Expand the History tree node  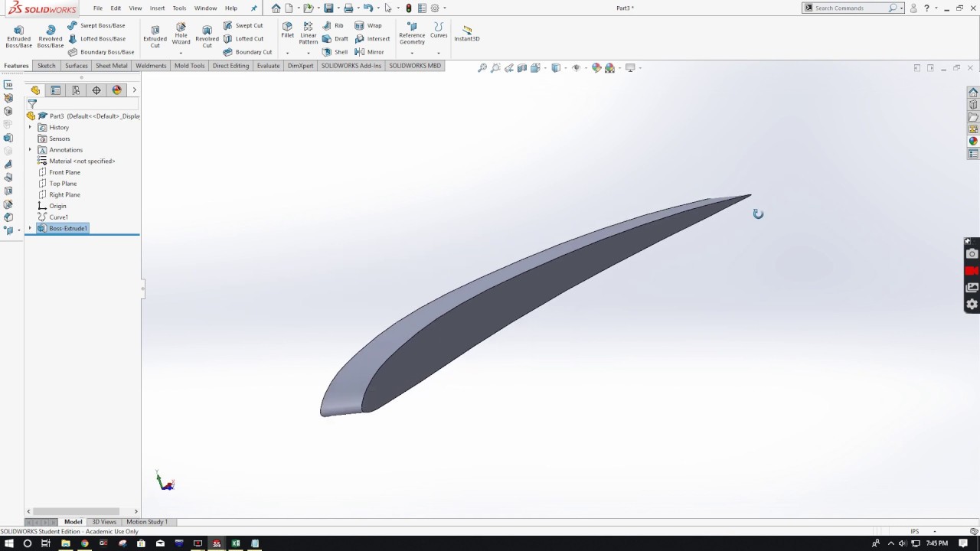pos(30,127)
